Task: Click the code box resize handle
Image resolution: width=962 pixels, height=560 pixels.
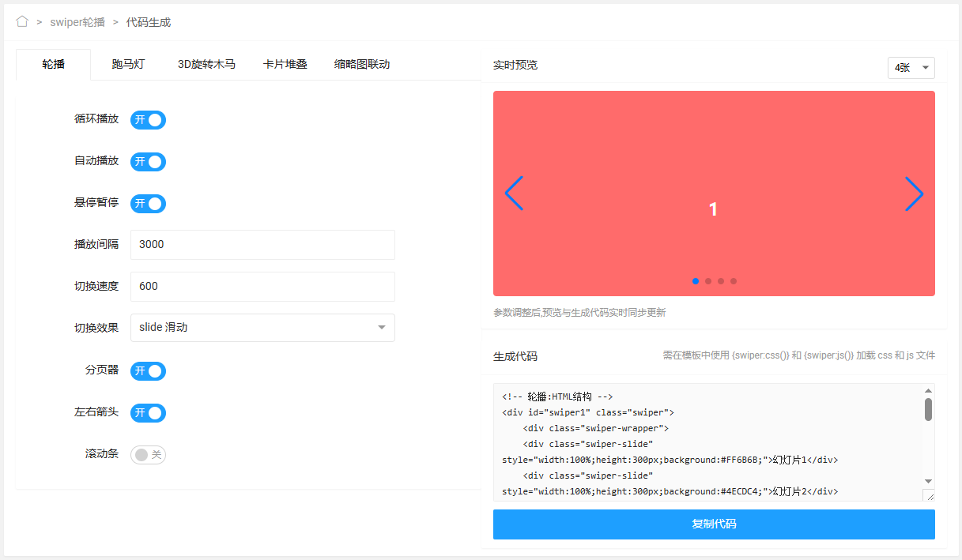Action: [x=929, y=495]
